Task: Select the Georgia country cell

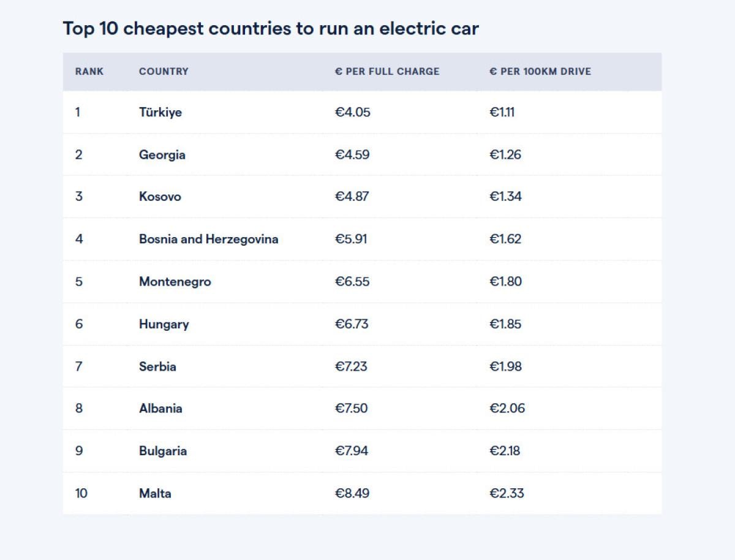Action: [x=162, y=155]
